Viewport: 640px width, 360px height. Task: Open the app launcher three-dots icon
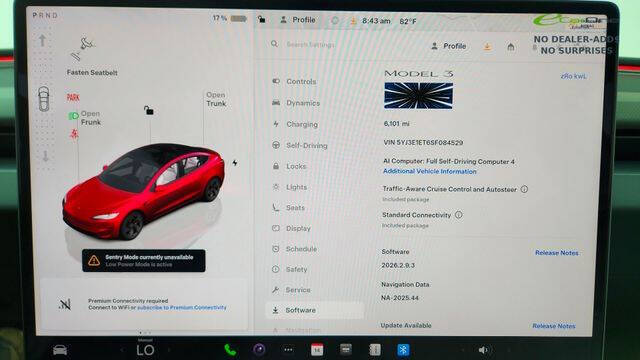288,349
